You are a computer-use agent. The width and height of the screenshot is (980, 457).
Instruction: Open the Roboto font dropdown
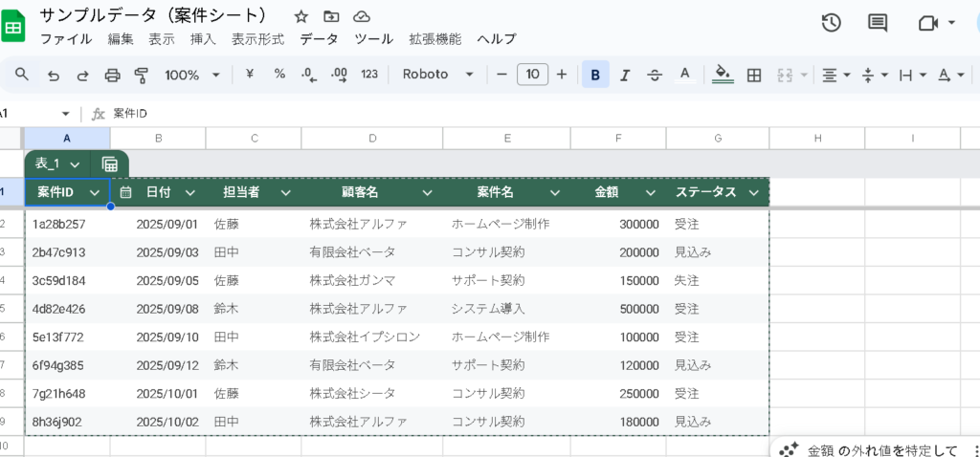pos(437,75)
